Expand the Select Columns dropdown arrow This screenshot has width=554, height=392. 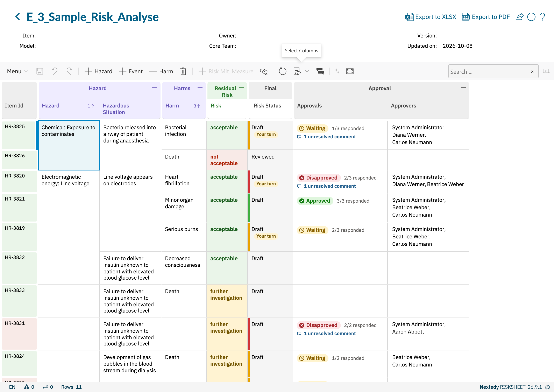coord(307,71)
